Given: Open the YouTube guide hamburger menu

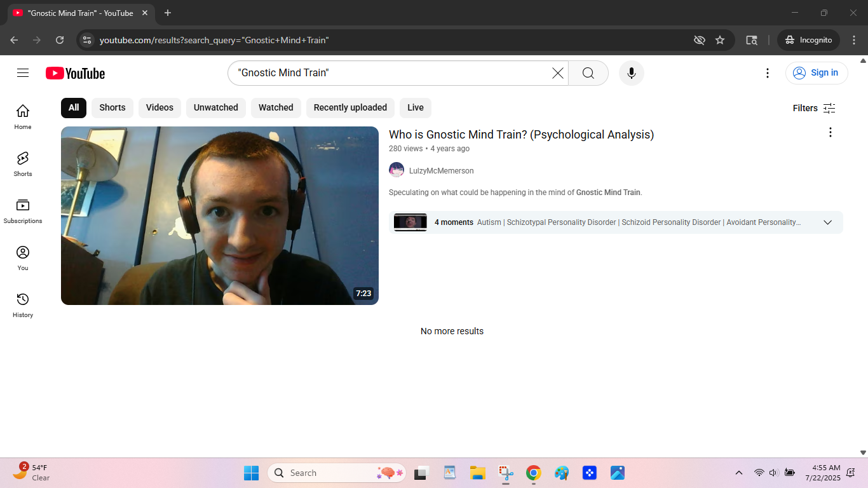Looking at the screenshot, I should 23,73.
